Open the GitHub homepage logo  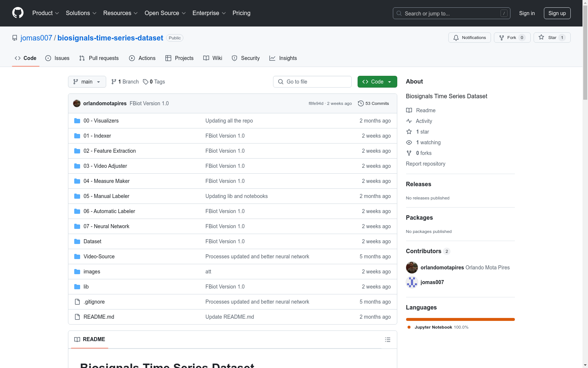coord(18,13)
